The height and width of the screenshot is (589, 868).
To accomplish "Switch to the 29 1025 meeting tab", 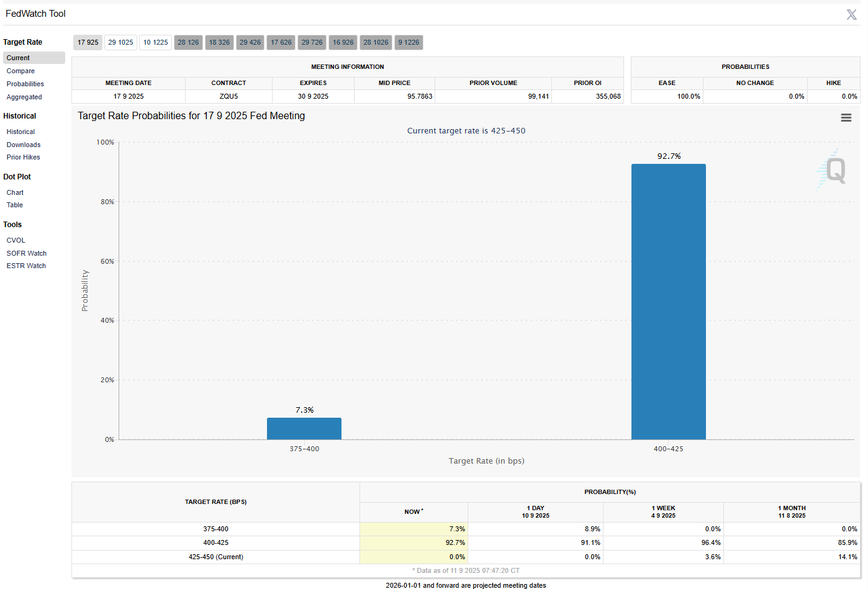I will click(120, 42).
